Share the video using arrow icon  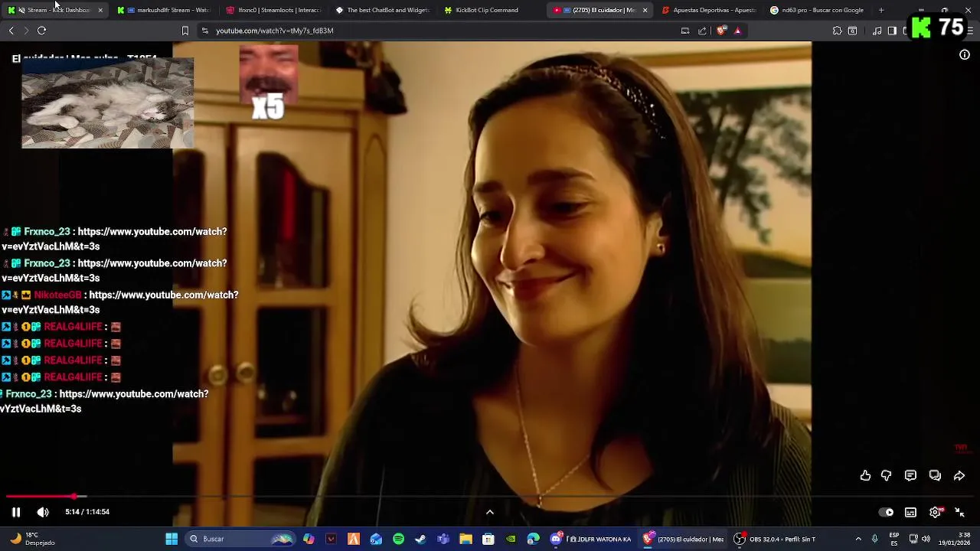[959, 475]
